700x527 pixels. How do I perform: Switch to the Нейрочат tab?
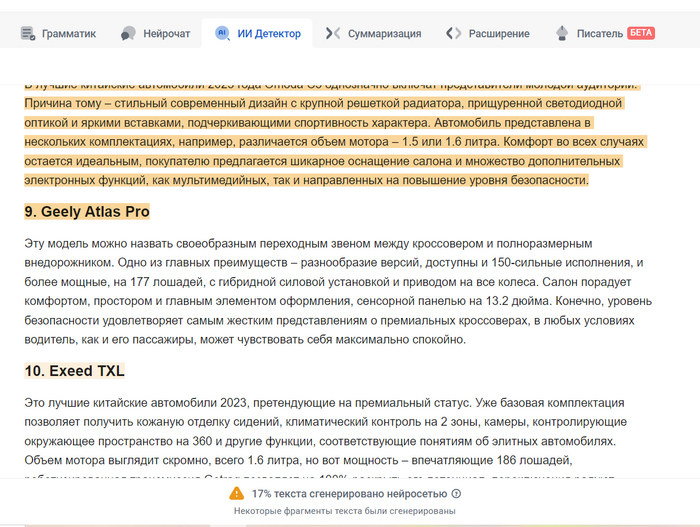(x=155, y=33)
